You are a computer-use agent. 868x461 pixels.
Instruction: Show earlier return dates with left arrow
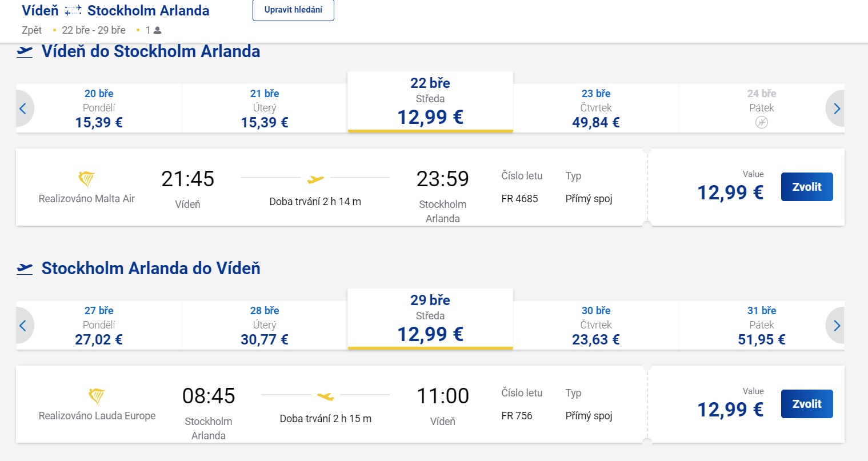[x=23, y=326]
